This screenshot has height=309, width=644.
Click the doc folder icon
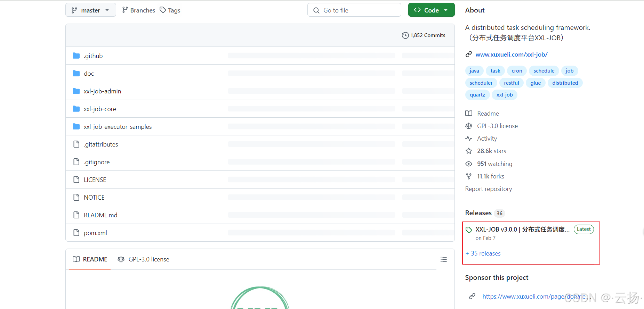76,73
